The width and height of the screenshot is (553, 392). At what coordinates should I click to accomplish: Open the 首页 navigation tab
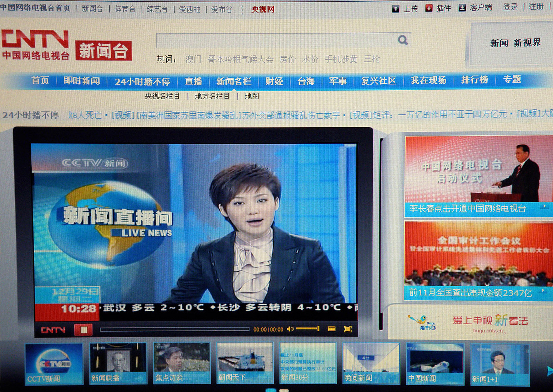pyautogui.click(x=40, y=81)
